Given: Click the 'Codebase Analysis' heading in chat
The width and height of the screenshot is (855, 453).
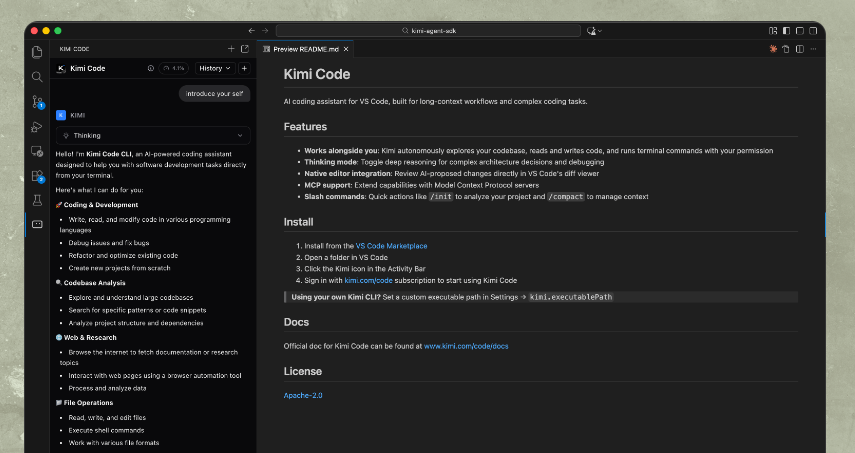Looking at the screenshot, I should (x=94, y=283).
